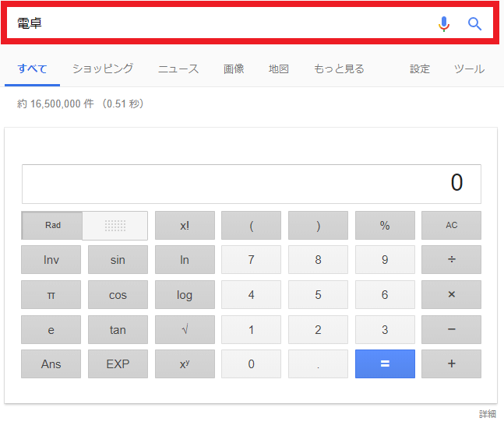Click the result count text 約 16,500,000 件
The height and width of the screenshot is (425, 504).
[x=55, y=104]
